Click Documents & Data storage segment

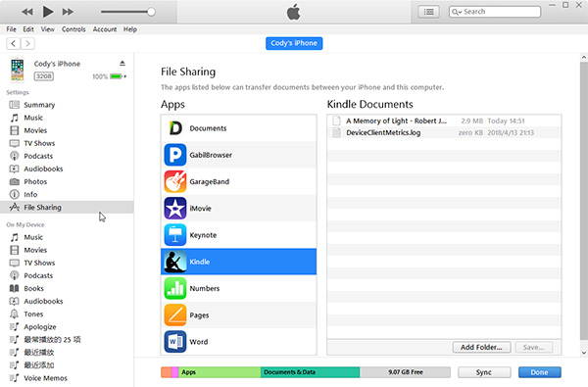310,372
